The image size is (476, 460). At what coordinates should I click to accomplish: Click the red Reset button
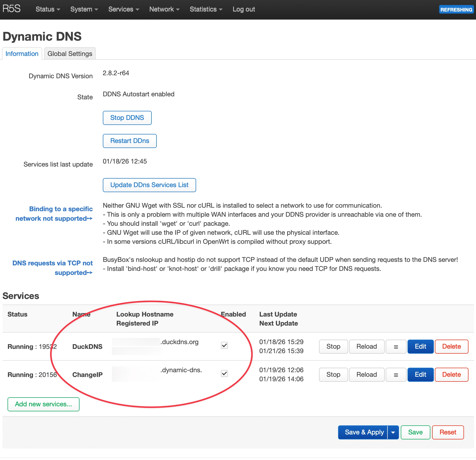pos(448,432)
